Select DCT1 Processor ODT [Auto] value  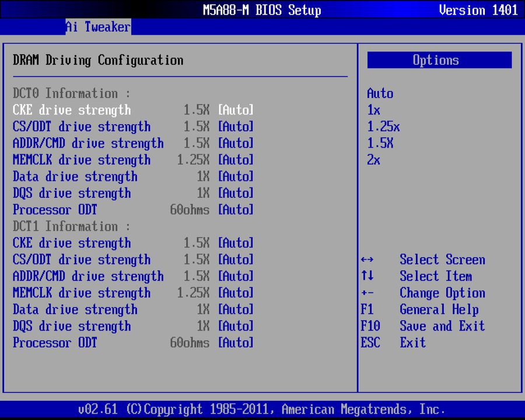coord(236,342)
